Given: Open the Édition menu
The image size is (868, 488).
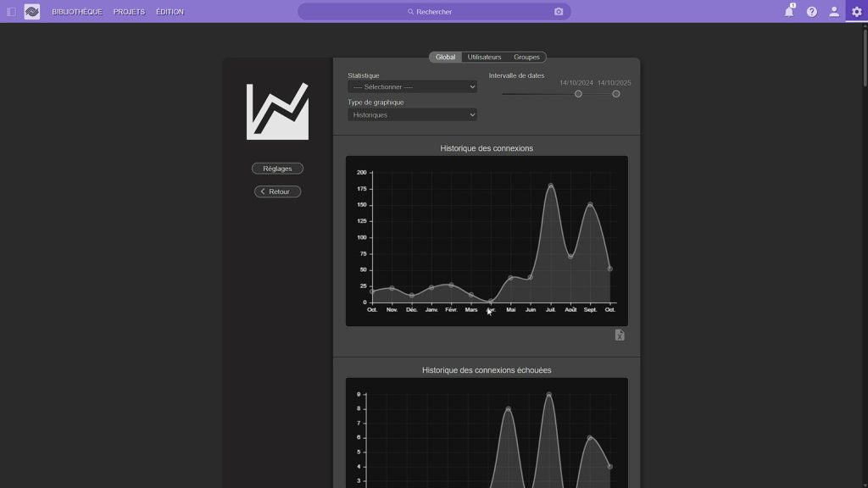Looking at the screenshot, I should pos(170,12).
